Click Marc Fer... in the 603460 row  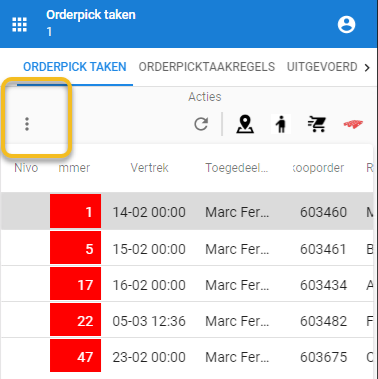pyautogui.click(x=237, y=212)
